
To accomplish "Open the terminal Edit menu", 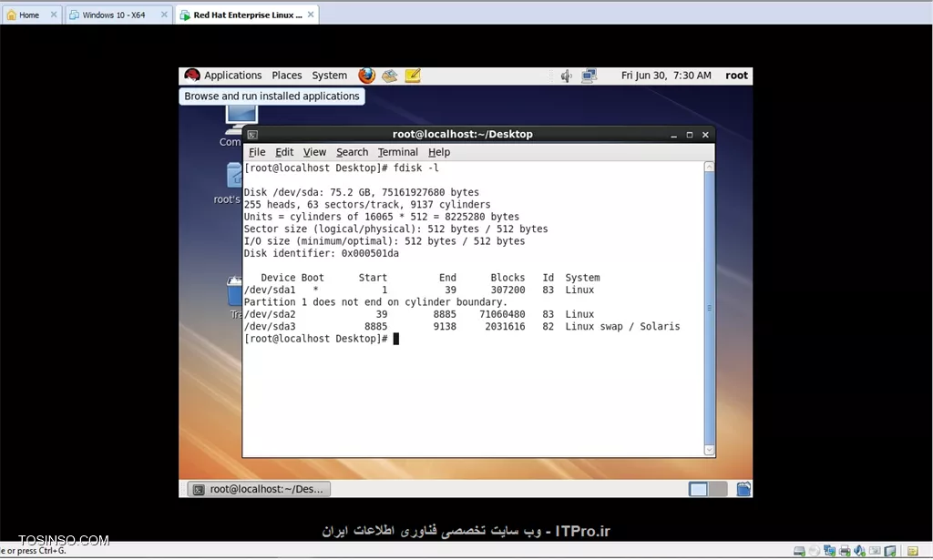I will [x=284, y=152].
